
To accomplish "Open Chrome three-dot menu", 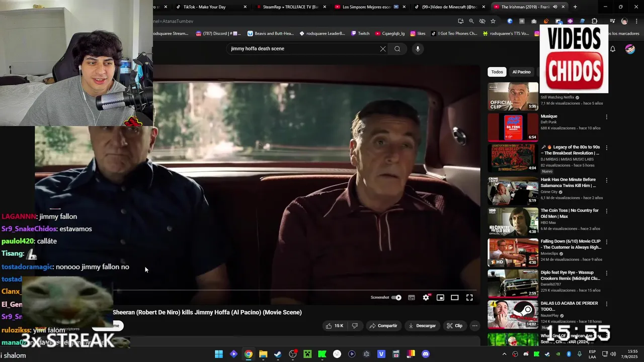I will 635,21.
